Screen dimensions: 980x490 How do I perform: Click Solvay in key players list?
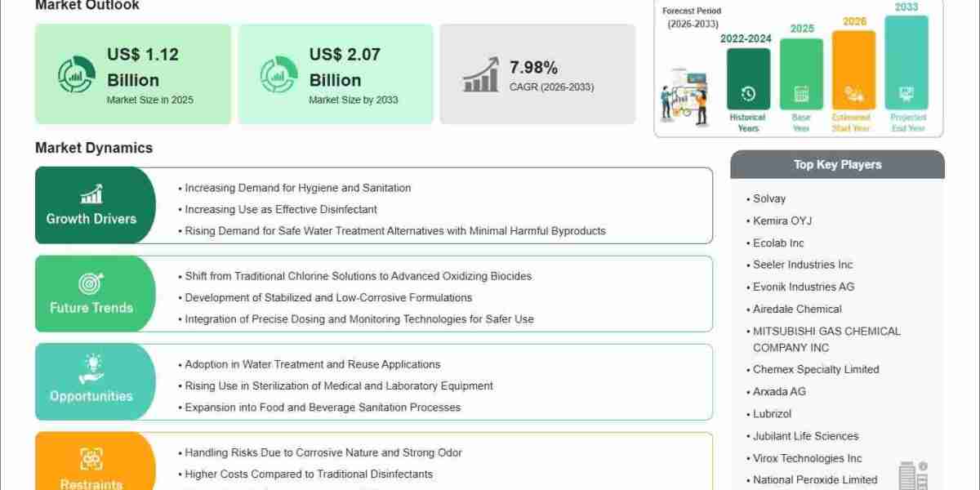[x=769, y=198]
